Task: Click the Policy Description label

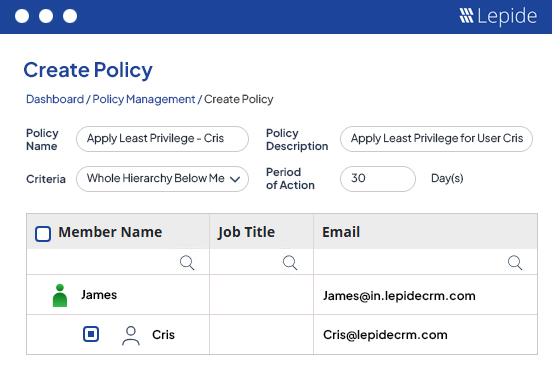Action: (x=297, y=139)
